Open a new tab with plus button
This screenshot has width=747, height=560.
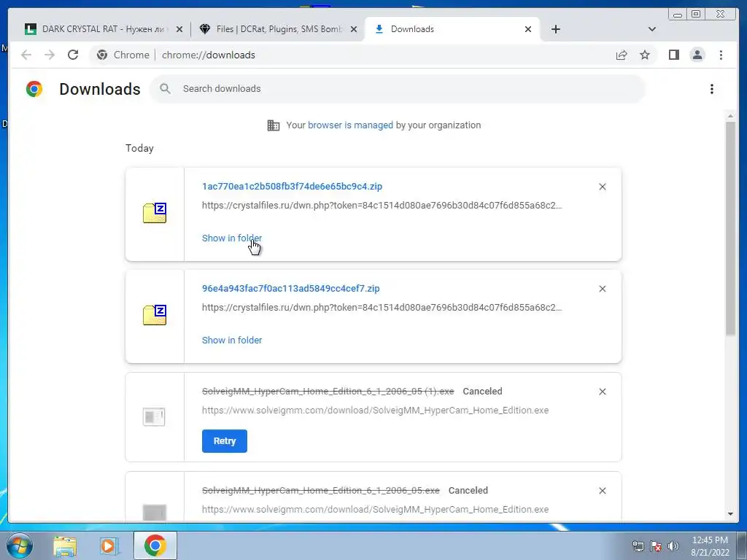tap(555, 29)
